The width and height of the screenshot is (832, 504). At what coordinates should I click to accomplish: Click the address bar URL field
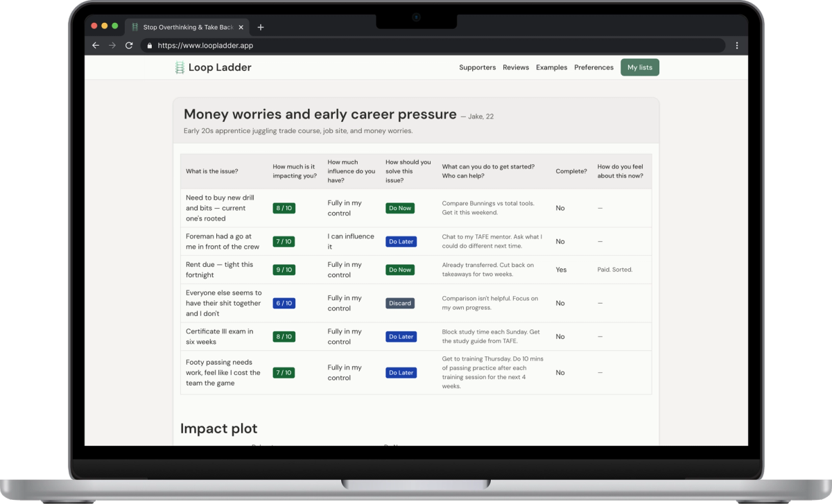[433, 45]
